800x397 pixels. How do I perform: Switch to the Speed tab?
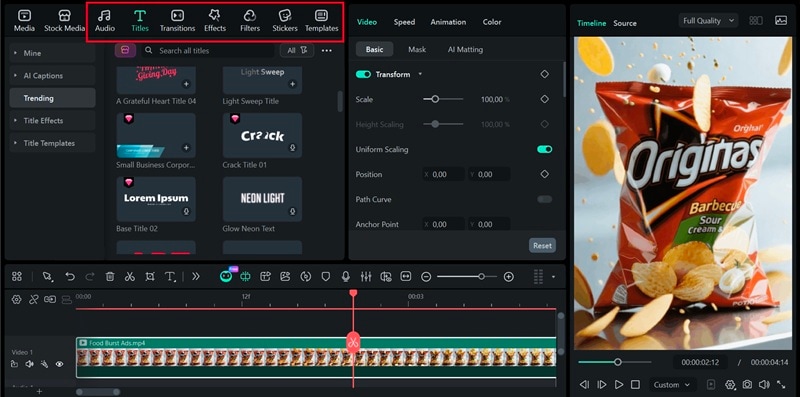click(404, 22)
